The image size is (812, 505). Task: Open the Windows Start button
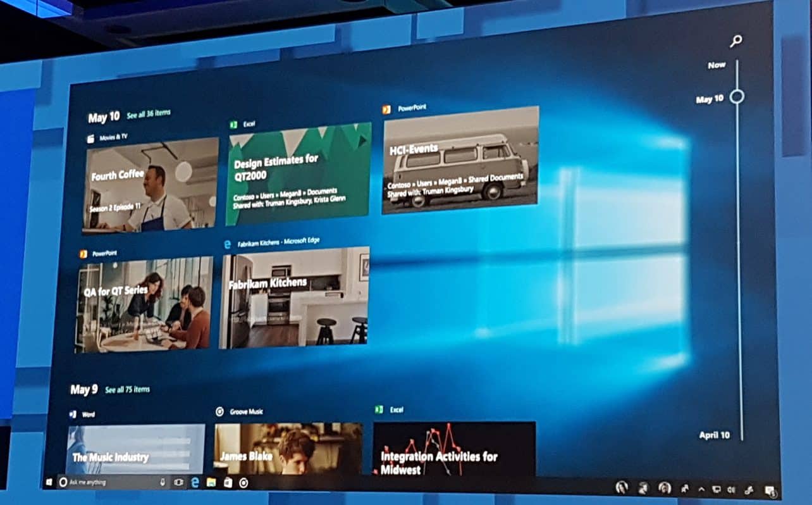pos(49,482)
